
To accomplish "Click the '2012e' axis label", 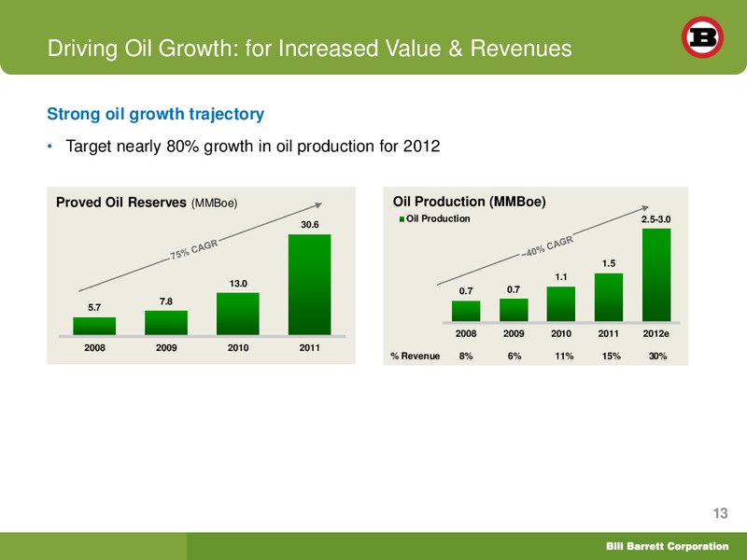I will pyautogui.click(x=656, y=334).
